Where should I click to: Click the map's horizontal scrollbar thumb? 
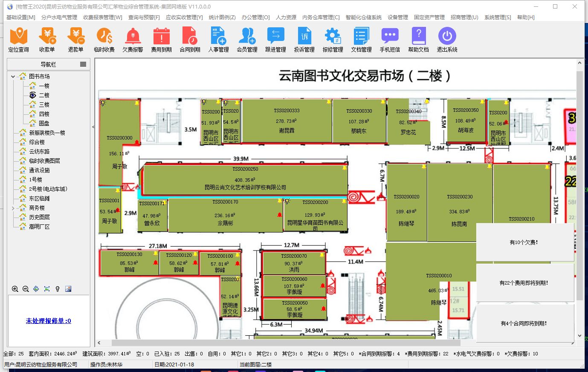point(286,343)
